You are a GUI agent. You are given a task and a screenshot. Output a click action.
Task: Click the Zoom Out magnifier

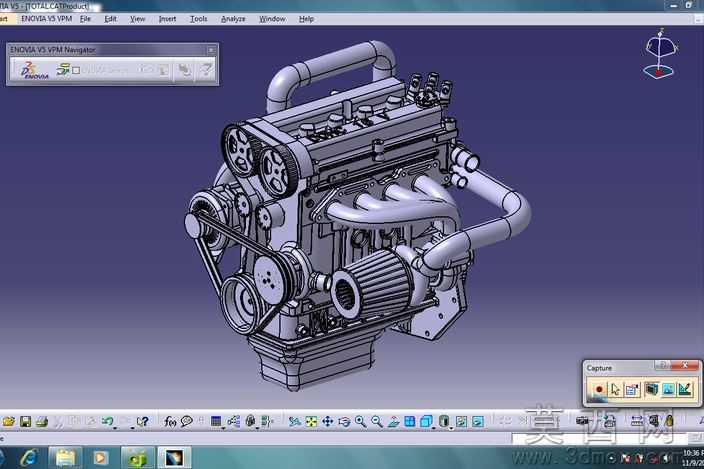pyautogui.click(x=377, y=421)
